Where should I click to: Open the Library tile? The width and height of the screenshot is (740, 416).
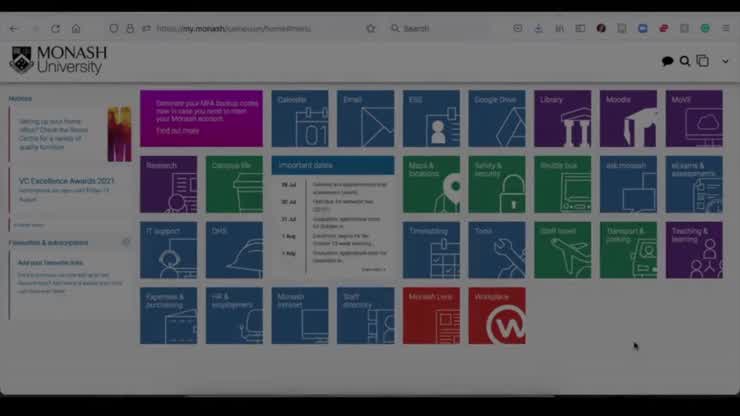click(563, 119)
